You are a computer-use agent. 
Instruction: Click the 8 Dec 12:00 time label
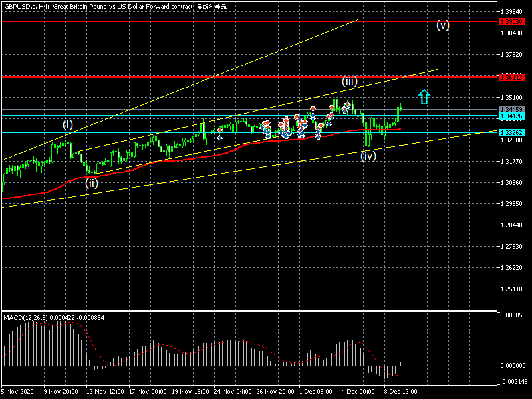(400, 392)
